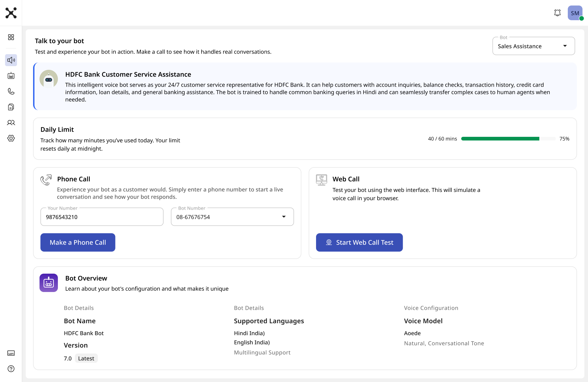Click the Hindi India) language entry
This screenshot has width=588, height=382.
coord(249,333)
